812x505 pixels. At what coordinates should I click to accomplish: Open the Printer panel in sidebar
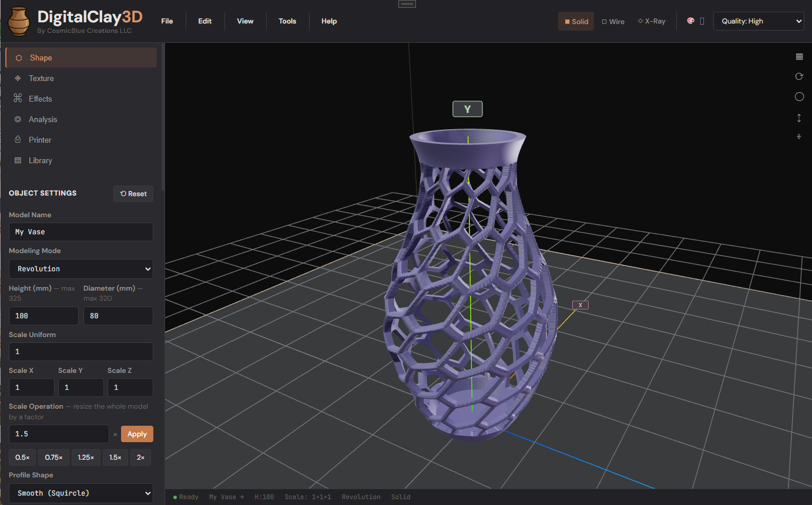click(81, 140)
